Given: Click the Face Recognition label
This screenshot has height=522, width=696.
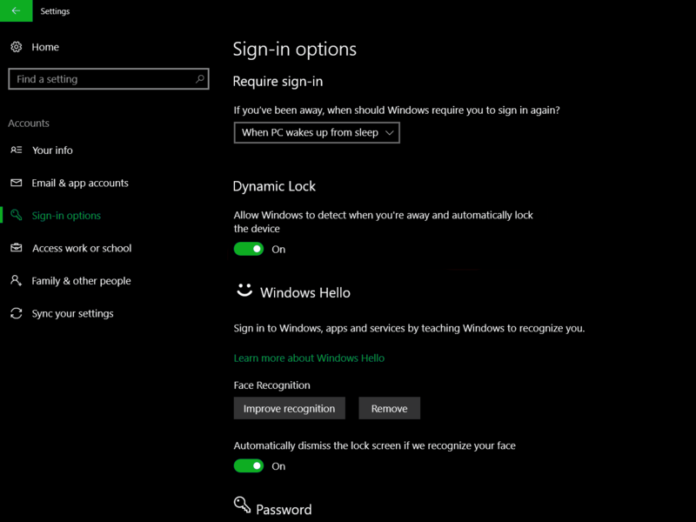Looking at the screenshot, I should pyautogui.click(x=272, y=385).
